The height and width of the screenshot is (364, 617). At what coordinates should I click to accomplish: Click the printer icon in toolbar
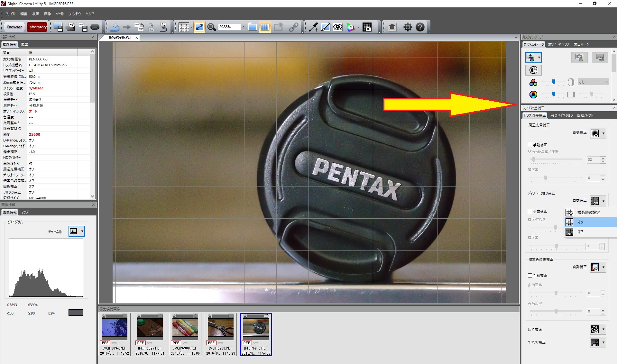(95, 27)
